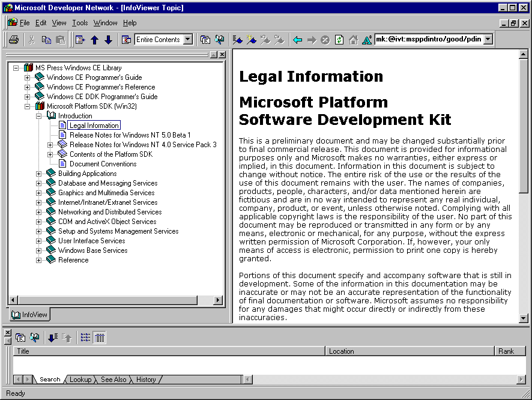The width and height of the screenshot is (532, 400).
Task: Select Networking and Distributed Services
Action: [110, 212]
